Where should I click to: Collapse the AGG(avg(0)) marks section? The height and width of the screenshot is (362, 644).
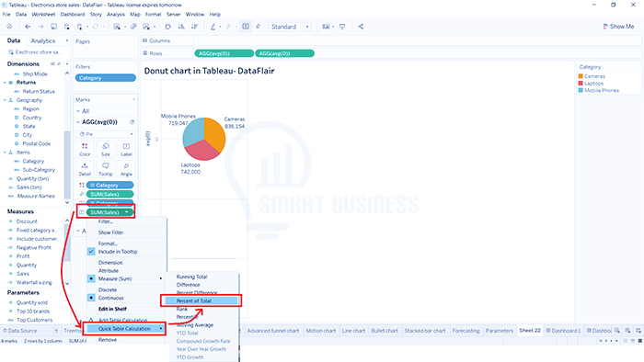point(78,122)
